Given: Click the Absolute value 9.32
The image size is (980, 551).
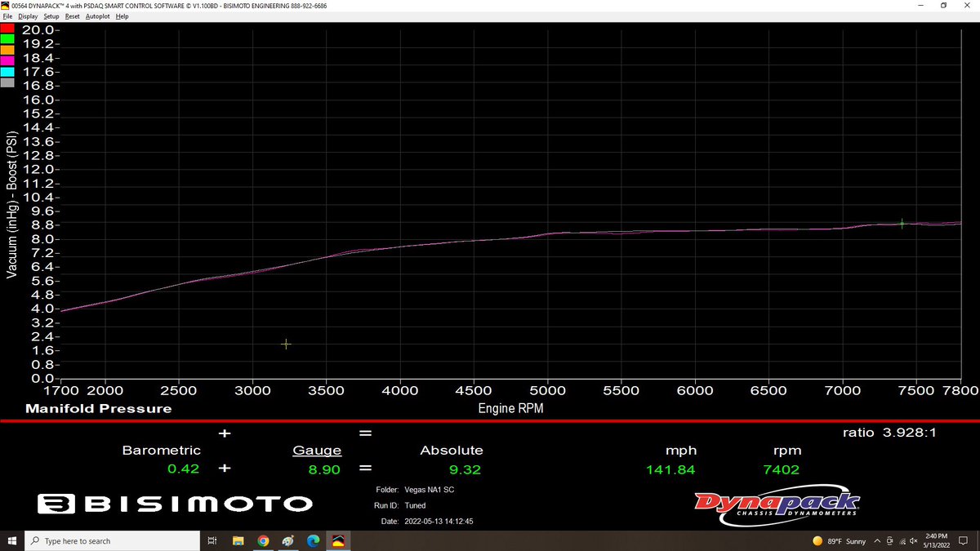Looking at the screenshot, I should (465, 469).
